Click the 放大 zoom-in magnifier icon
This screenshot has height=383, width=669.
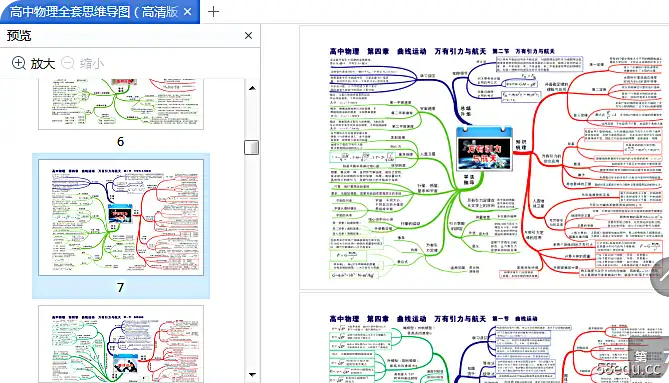18,63
